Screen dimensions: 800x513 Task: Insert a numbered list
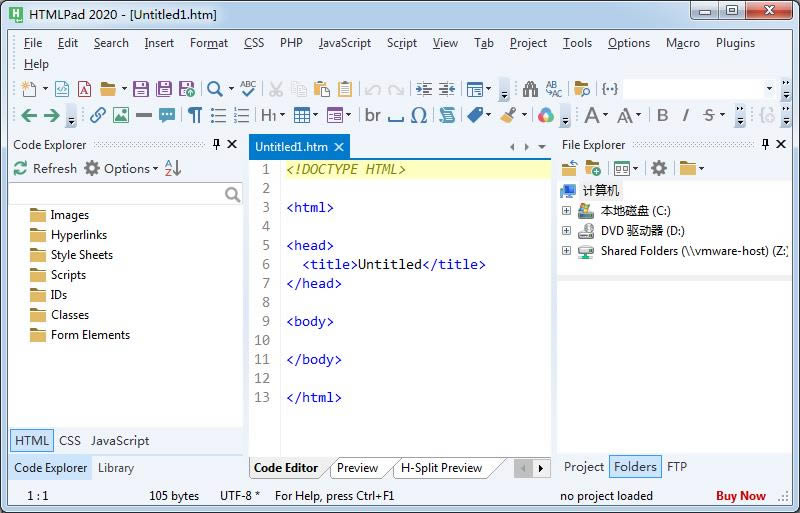coord(241,115)
